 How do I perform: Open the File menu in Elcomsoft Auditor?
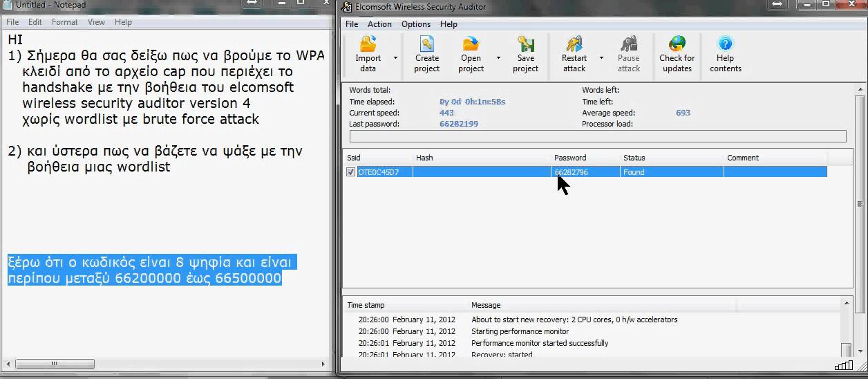click(352, 24)
